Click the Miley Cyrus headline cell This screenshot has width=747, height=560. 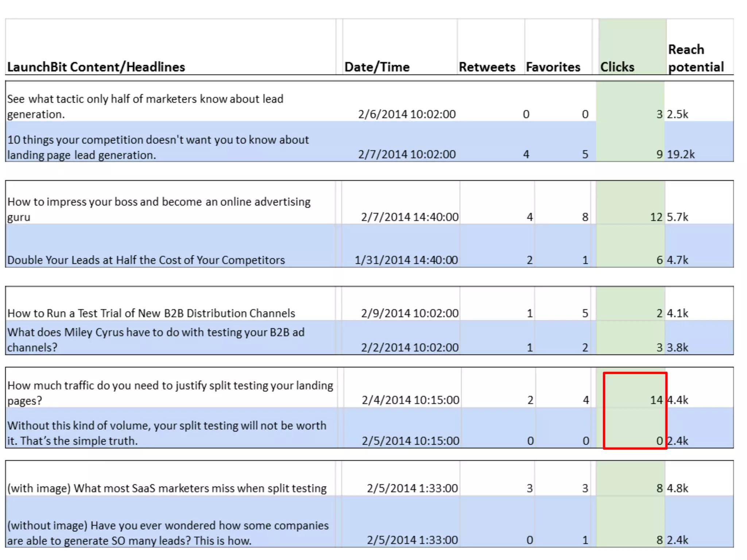(x=156, y=339)
